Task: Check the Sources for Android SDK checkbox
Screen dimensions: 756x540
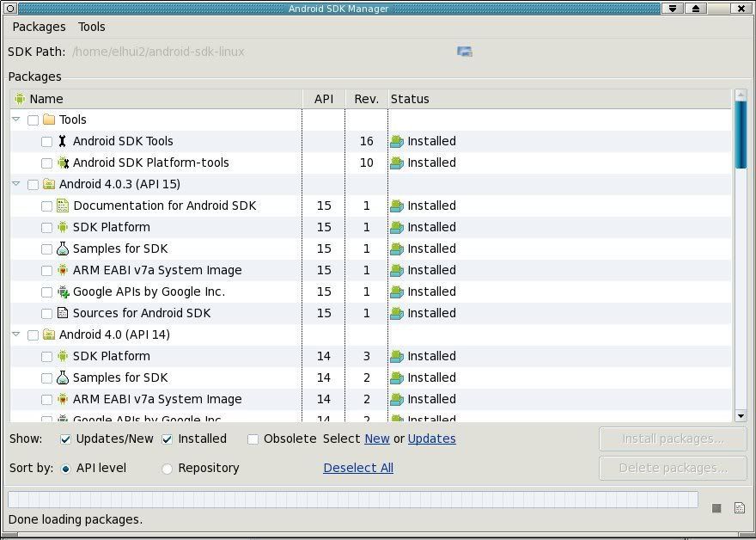Action: pyautogui.click(x=46, y=314)
